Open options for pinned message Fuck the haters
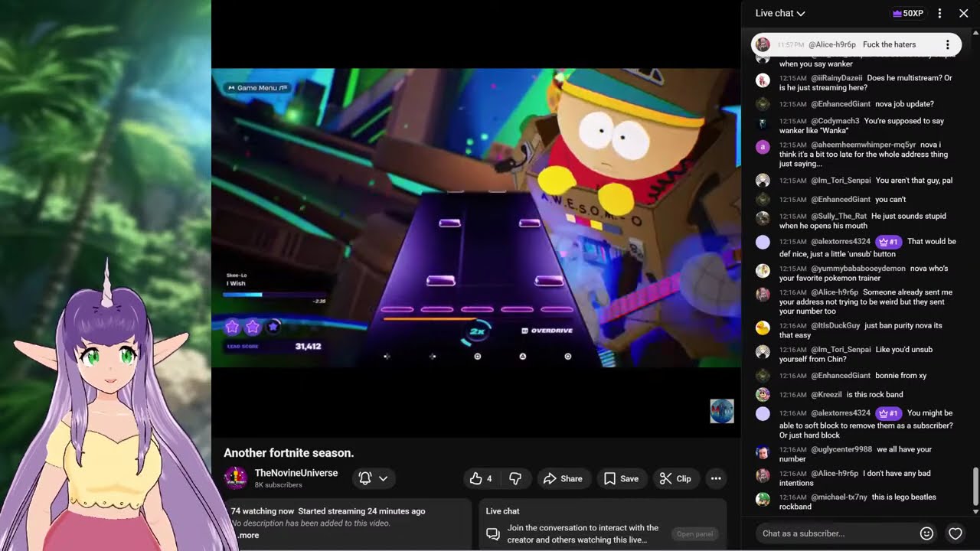 coord(947,44)
